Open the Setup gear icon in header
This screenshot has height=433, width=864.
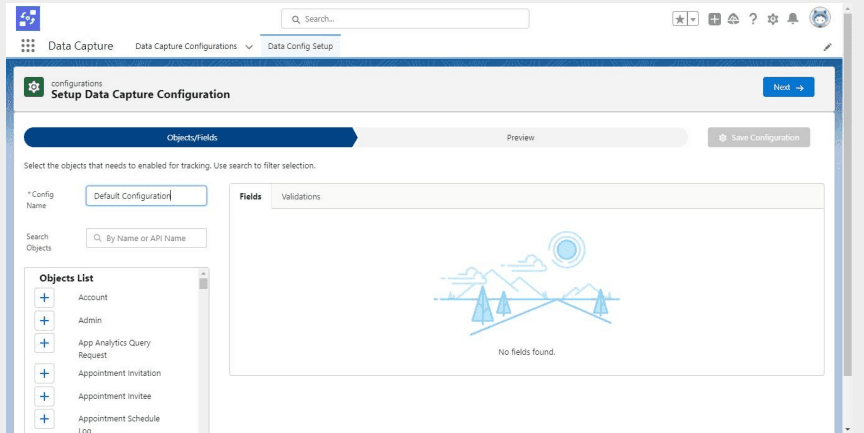[x=773, y=19]
